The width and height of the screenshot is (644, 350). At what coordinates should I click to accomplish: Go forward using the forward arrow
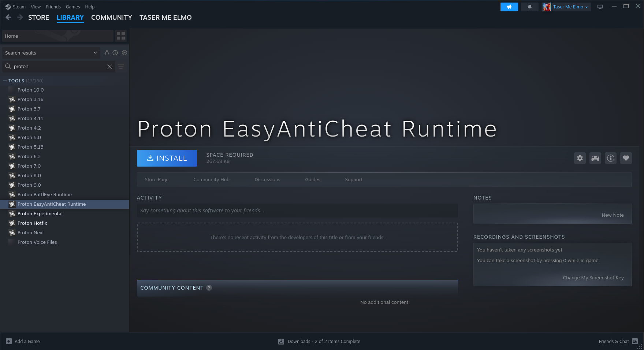click(x=20, y=17)
